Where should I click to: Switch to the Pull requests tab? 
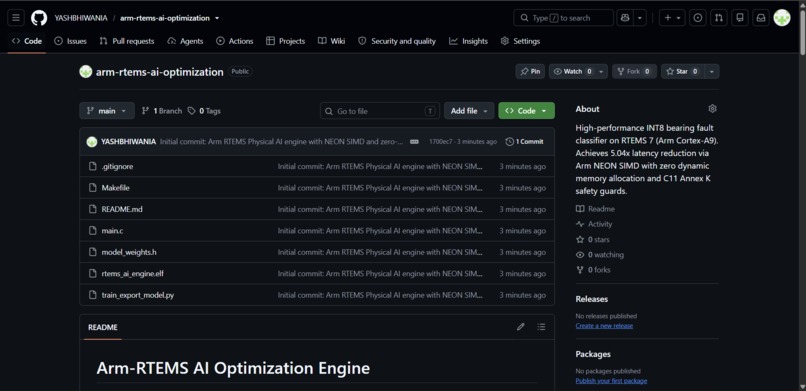[126, 41]
